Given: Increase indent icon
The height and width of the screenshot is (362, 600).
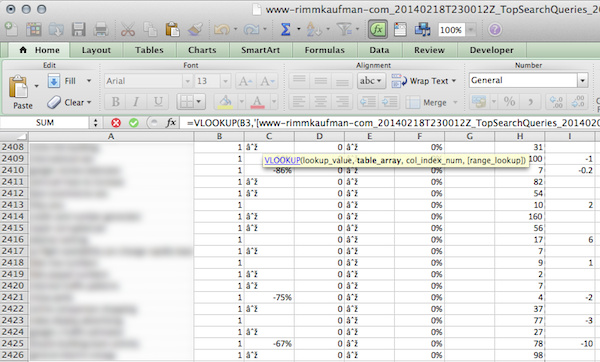Looking at the screenshot, I should 390,102.
